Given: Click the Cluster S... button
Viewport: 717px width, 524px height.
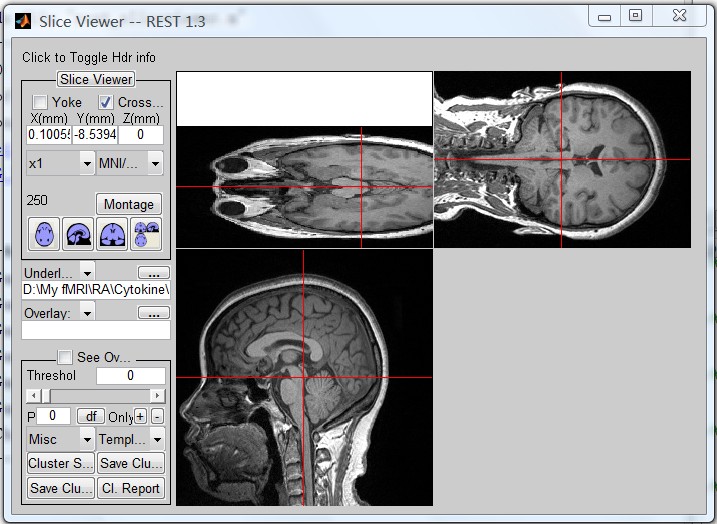Looking at the screenshot, I should 61,463.
